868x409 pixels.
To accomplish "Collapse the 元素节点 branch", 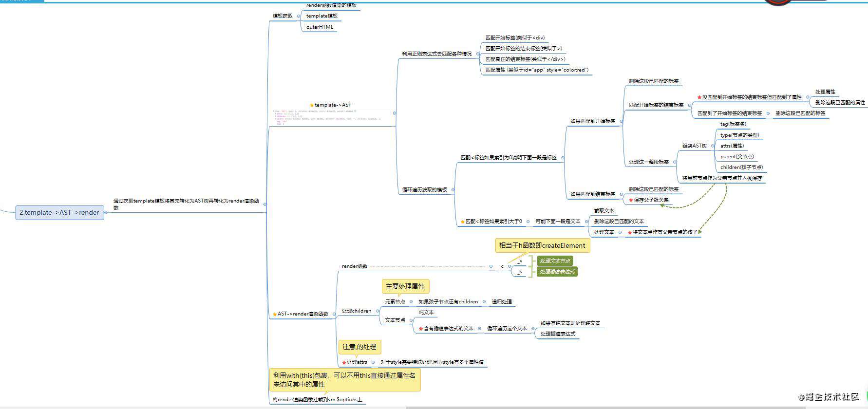I will [411, 301].
